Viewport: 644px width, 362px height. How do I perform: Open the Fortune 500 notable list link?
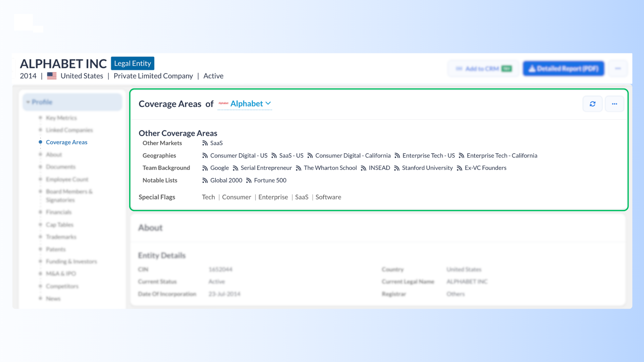(270, 180)
